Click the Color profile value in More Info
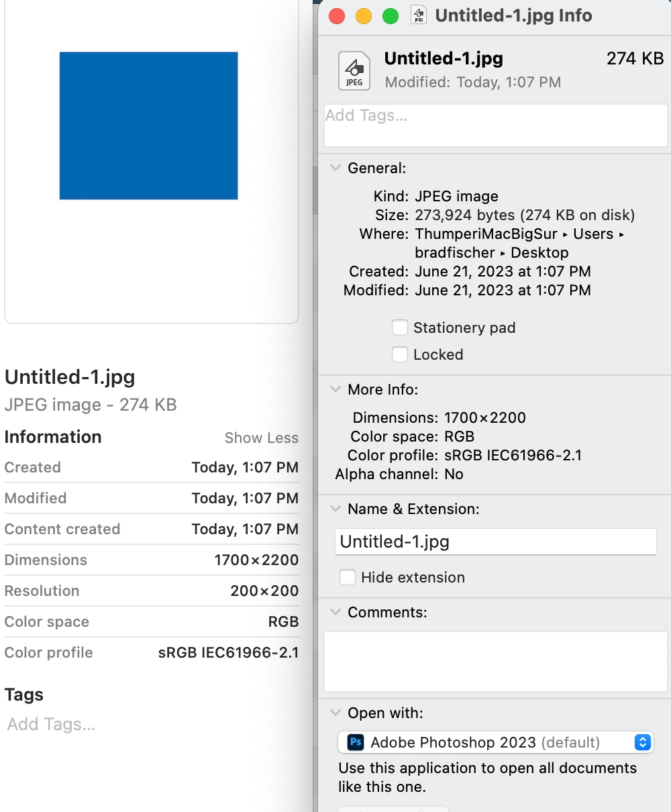Screen dimensions: 671x812 click(x=513, y=455)
